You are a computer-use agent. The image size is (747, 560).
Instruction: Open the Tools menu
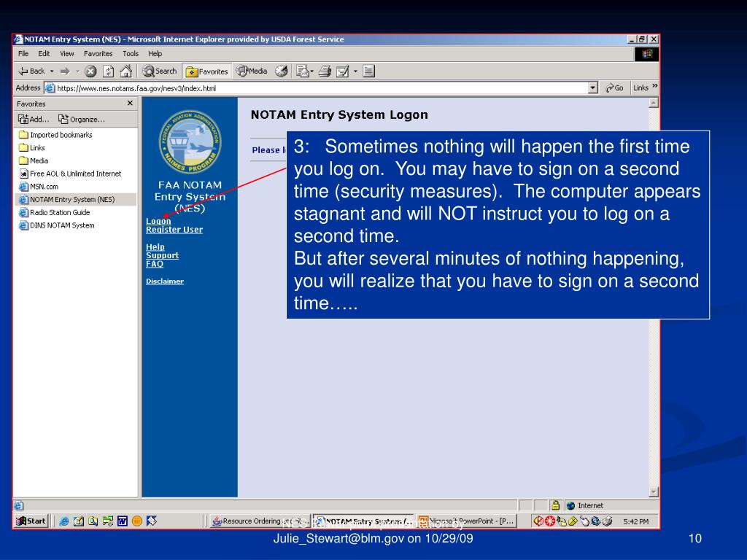(131, 54)
